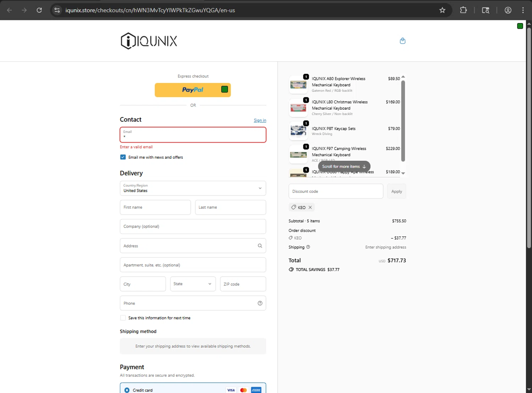Viewport: 532px width, 393px height.
Task: Click the browser address bar URL
Action: click(150, 10)
